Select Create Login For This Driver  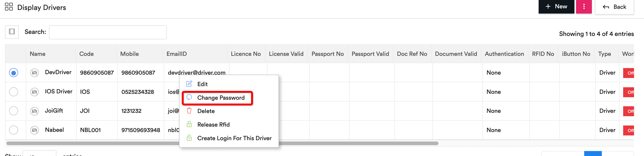(234, 138)
